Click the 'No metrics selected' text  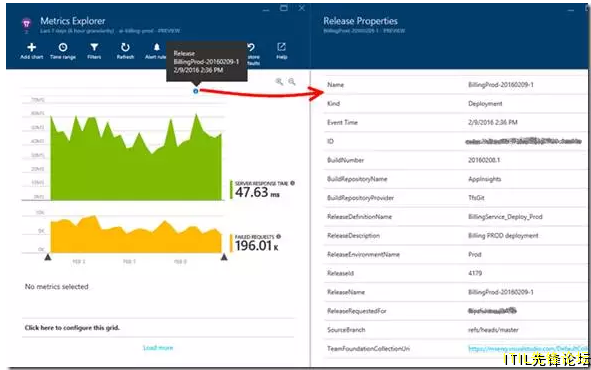coord(57,287)
